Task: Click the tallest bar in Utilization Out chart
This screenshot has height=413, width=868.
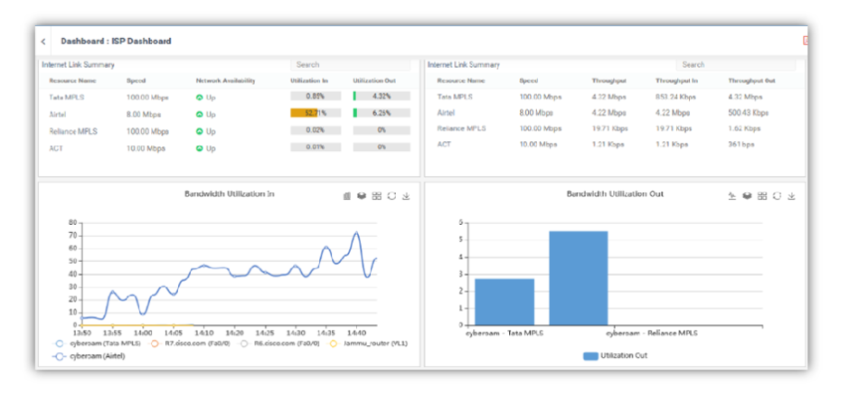Action: click(579, 278)
